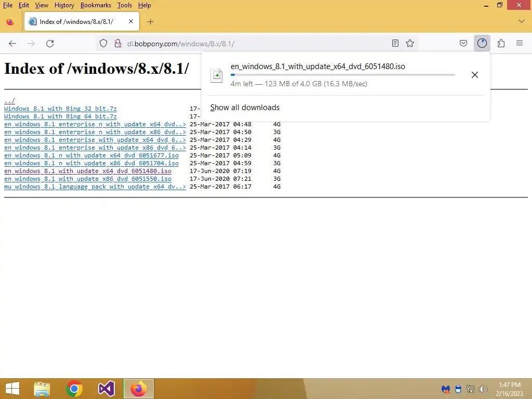Screen dimensions: 532x399
Task: Go back to the previous page
Action: 12,44
